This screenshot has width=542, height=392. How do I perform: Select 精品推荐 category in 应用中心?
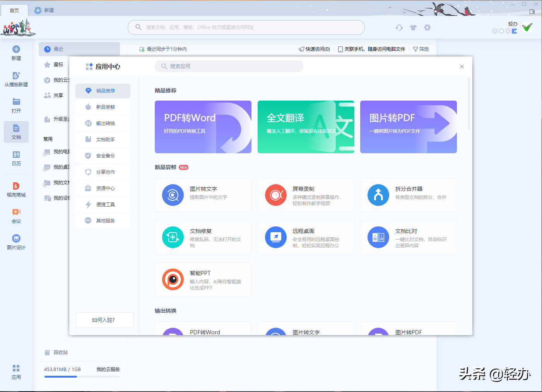[x=103, y=91]
